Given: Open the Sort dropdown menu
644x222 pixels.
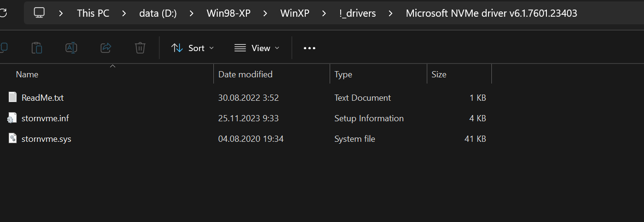Looking at the screenshot, I should [193, 48].
